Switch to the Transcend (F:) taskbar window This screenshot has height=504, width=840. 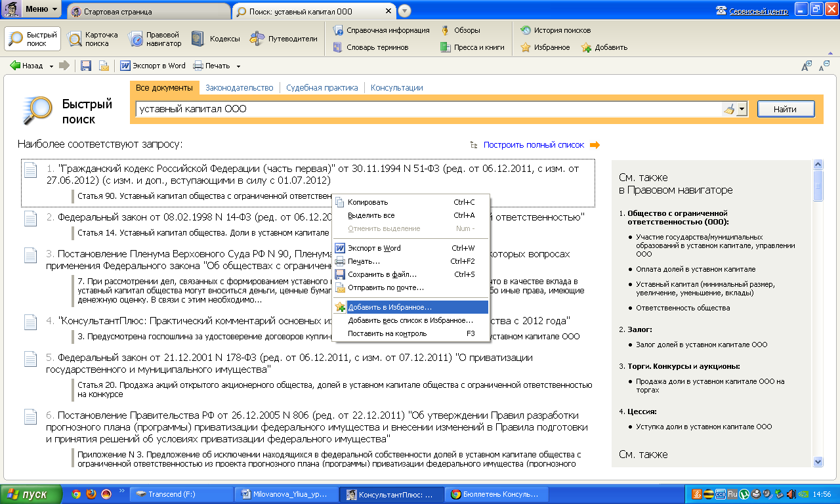[x=180, y=494]
